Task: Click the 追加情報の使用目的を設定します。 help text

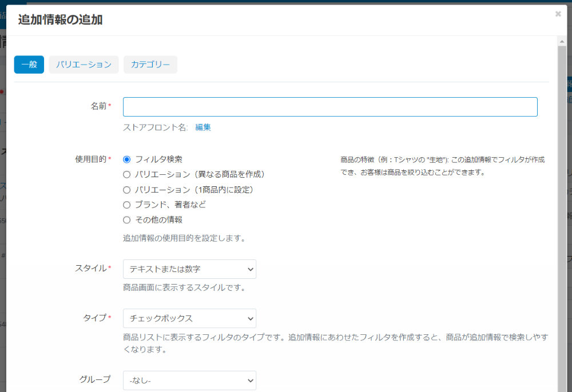Action: click(x=185, y=238)
